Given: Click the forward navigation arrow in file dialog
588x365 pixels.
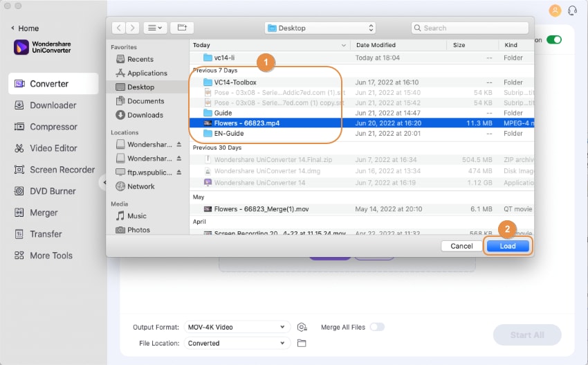Looking at the screenshot, I should [132, 28].
